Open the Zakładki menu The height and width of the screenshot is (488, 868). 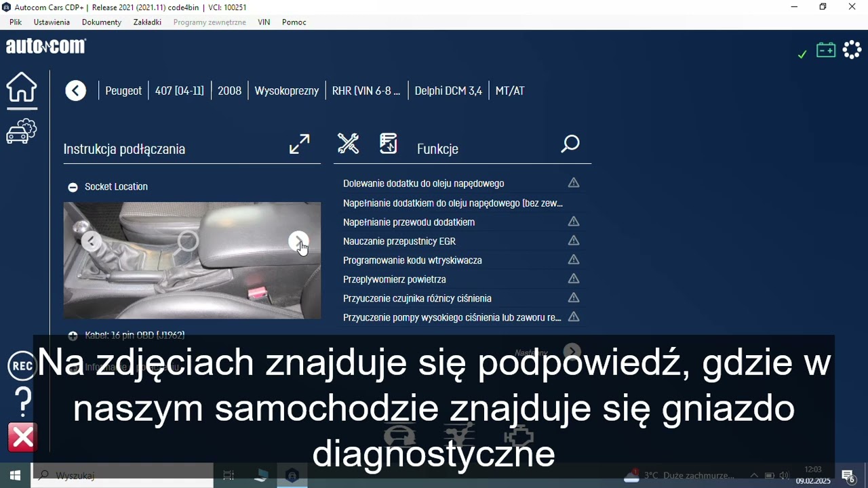tap(147, 22)
